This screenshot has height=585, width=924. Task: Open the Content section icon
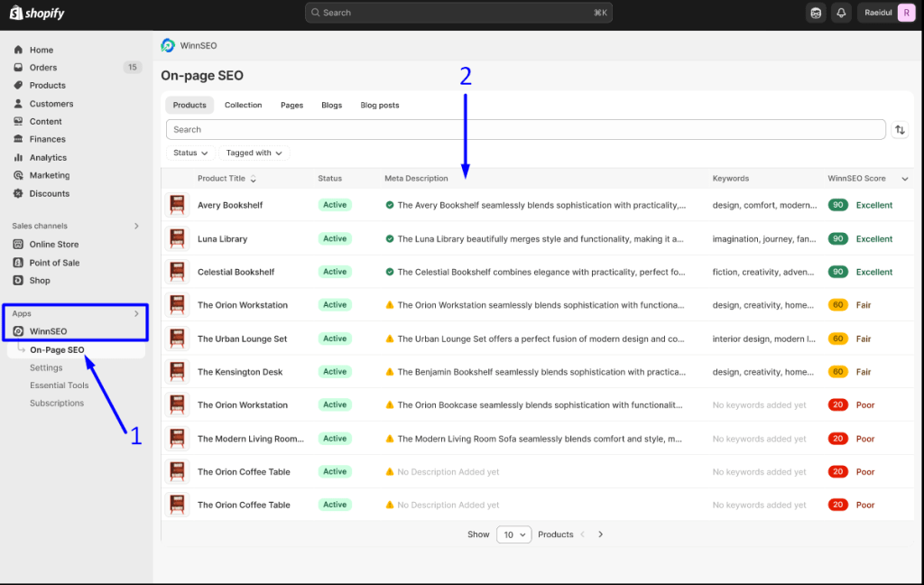[18, 121]
